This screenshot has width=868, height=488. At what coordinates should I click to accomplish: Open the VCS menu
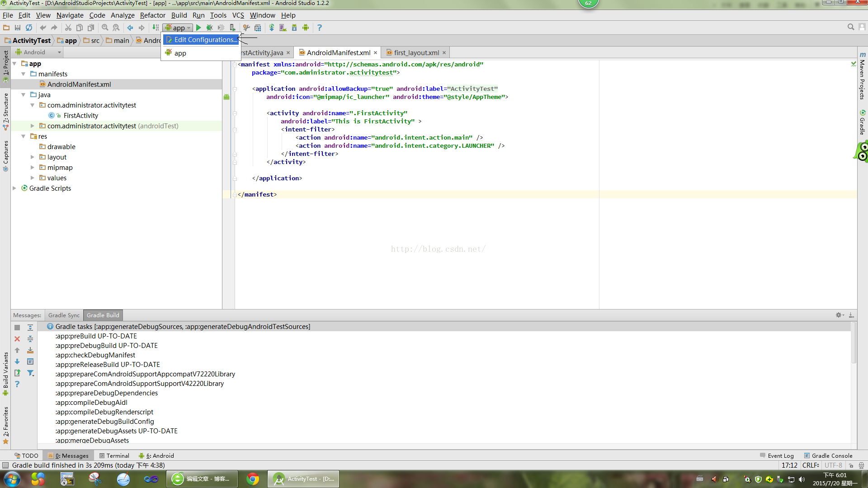238,15
